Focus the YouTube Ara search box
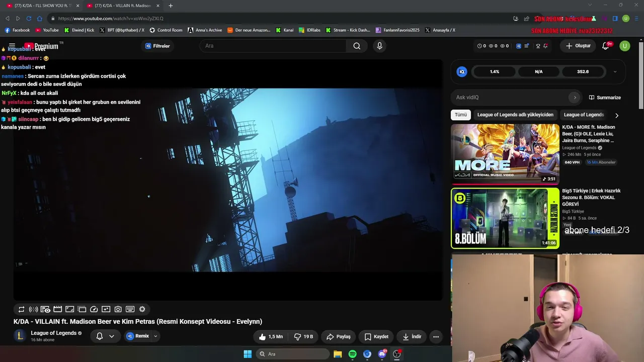Image resolution: width=644 pixels, height=362 pixels. (273, 46)
